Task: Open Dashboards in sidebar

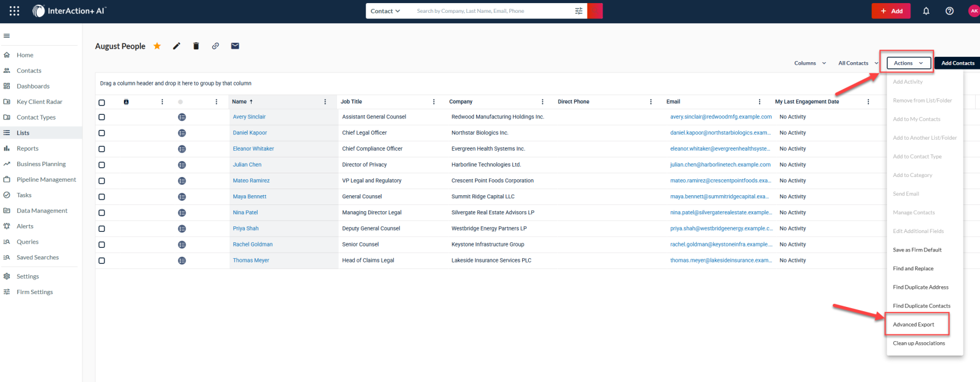Action: [33, 86]
